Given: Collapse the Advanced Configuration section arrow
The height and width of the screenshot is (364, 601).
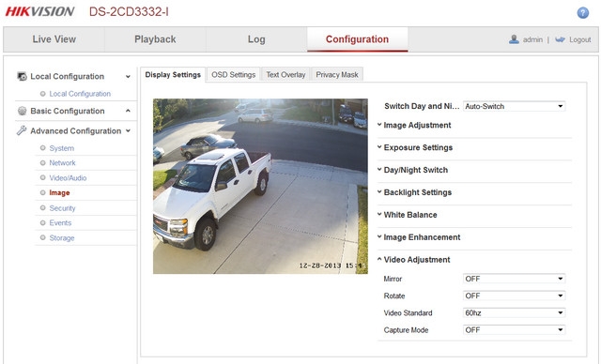Looking at the screenshot, I should click(128, 131).
